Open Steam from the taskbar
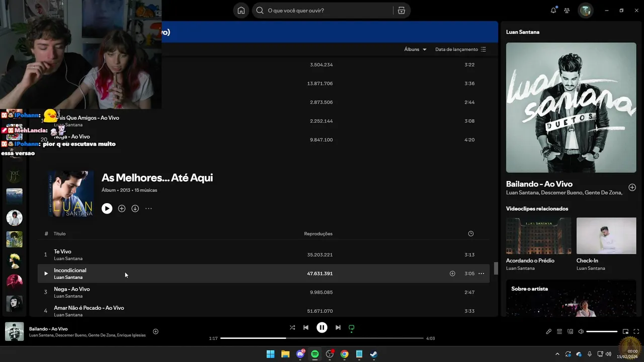This screenshot has height=362, width=644. (x=374, y=354)
